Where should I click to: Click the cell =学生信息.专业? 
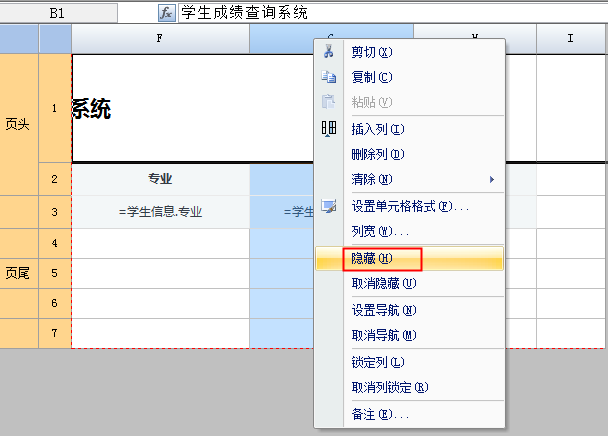[x=160, y=212]
